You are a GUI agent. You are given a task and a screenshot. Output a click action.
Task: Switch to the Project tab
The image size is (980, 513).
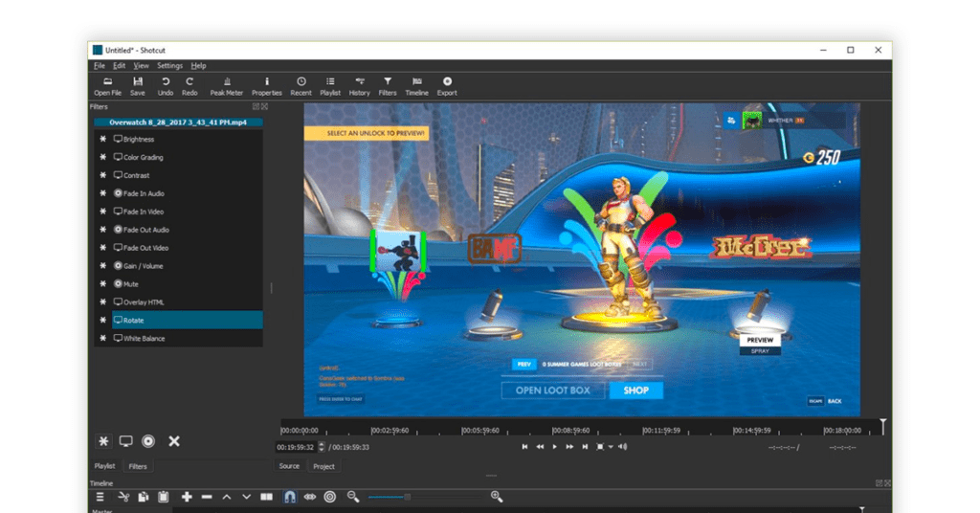(x=323, y=466)
